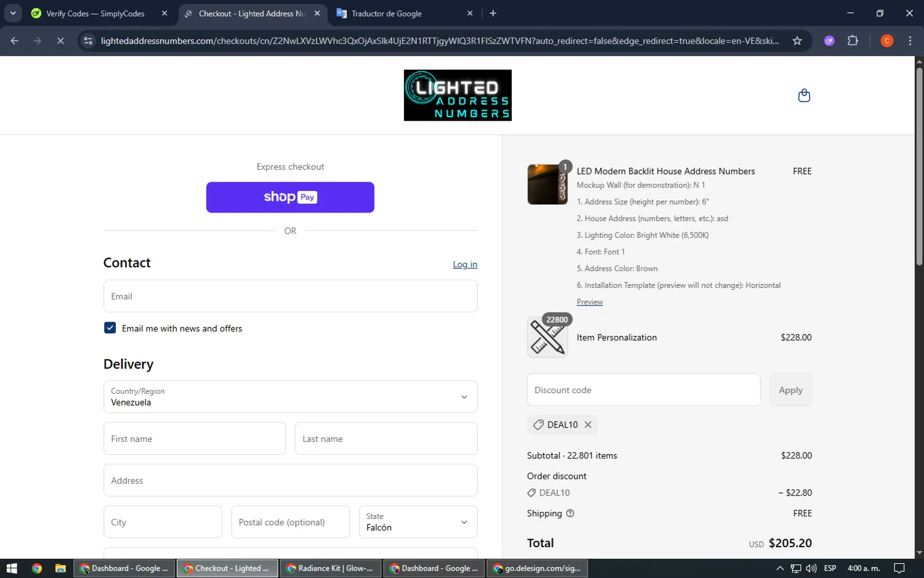924x578 pixels.
Task: Click the Last name field
Action: point(386,439)
